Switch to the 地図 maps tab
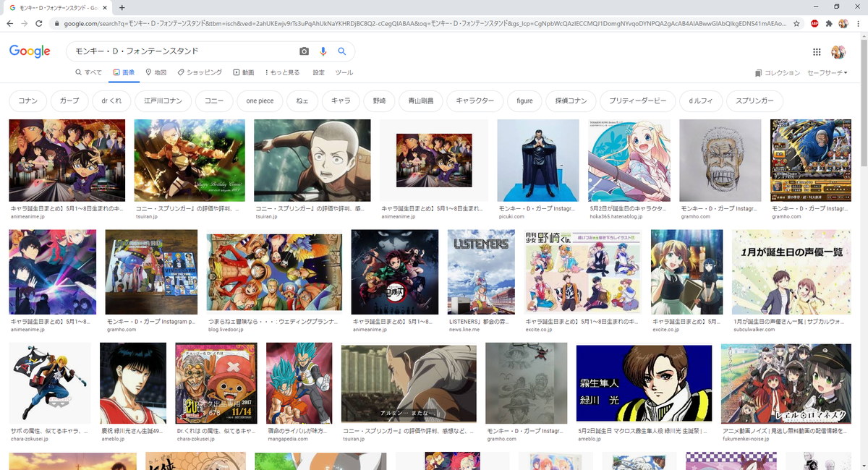 point(156,72)
